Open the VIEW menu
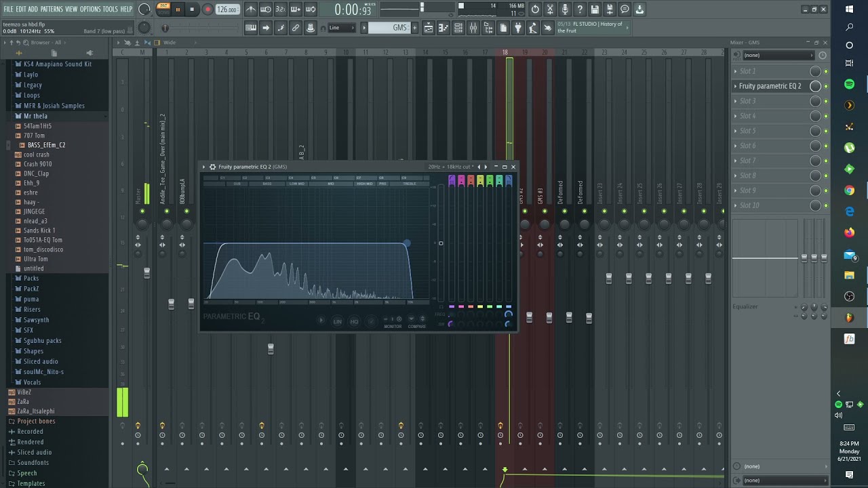The width and height of the screenshot is (868, 488). pos(71,9)
